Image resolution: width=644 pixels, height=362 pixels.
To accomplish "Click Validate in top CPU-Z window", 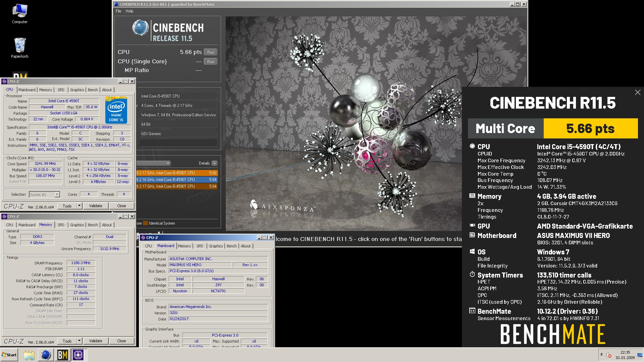I will click(96, 206).
